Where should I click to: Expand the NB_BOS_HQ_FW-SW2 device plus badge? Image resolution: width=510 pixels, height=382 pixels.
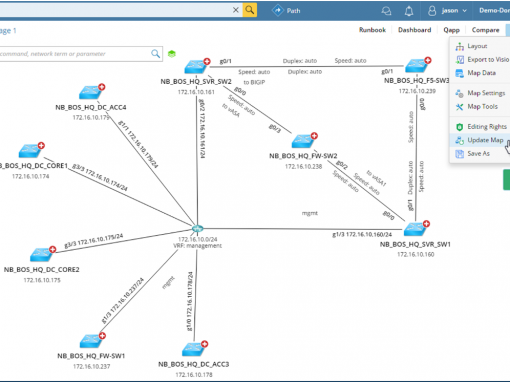(314, 136)
